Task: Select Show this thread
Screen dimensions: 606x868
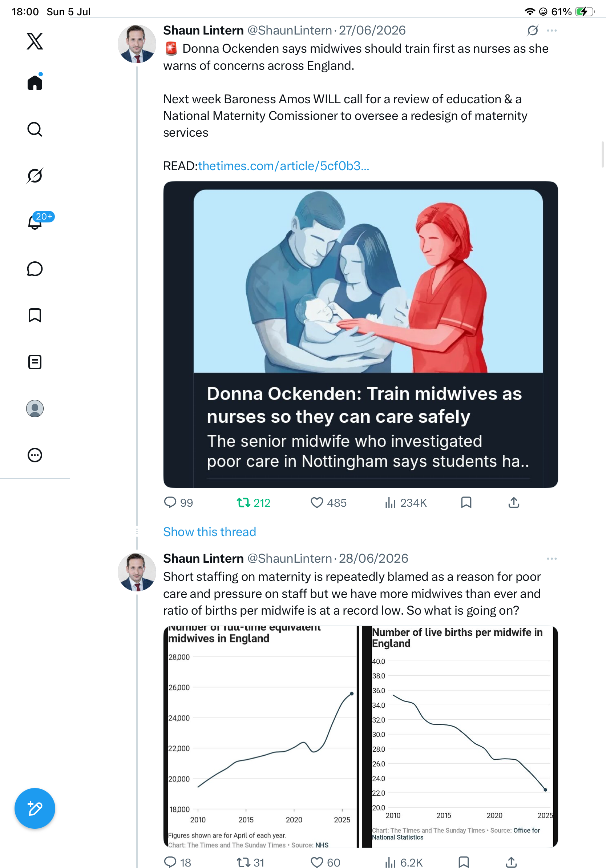Action: coord(210,532)
